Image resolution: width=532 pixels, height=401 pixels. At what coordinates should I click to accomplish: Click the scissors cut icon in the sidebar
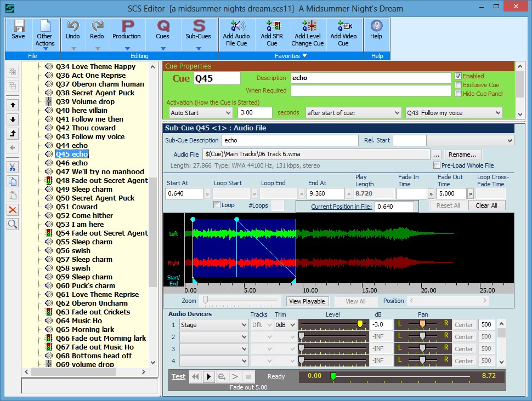(x=13, y=168)
